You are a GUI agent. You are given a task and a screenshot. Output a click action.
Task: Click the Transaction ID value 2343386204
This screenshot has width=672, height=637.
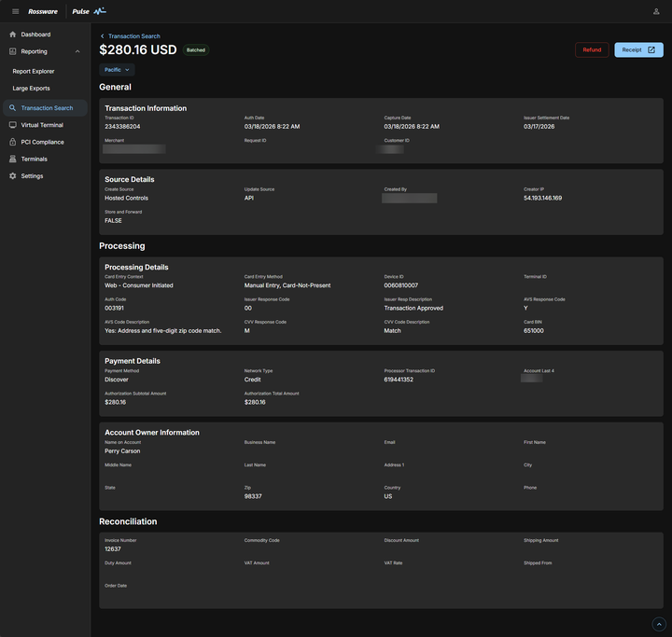click(x=122, y=126)
